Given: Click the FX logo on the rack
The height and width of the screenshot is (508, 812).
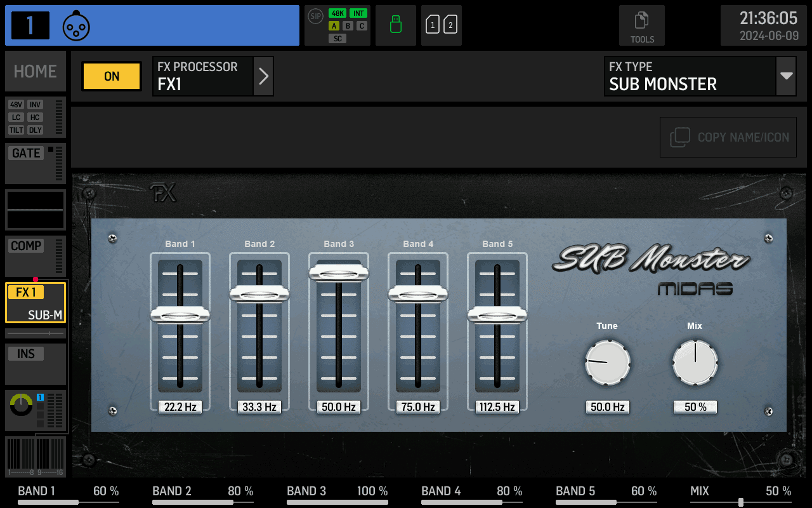Looking at the screenshot, I should pyautogui.click(x=163, y=193).
